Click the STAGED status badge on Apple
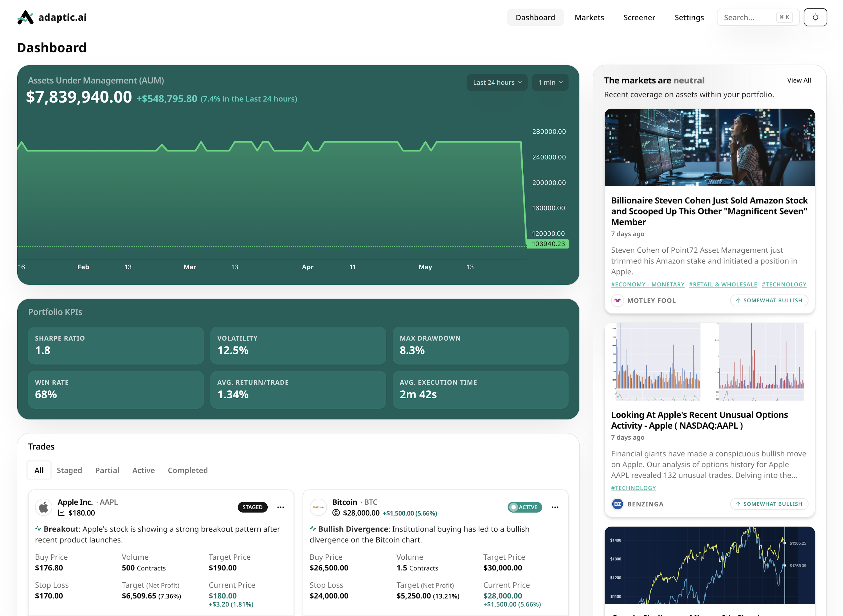Screen dimensions: 843x616 [252, 507]
